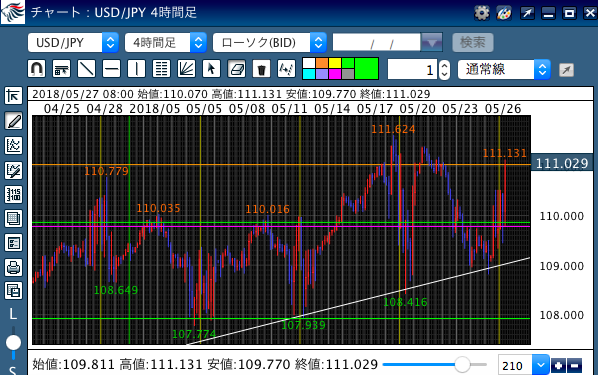This screenshot has width=598, height=375.
Task: Select the fan lines drawing tool
Action: tap(186, 69)
